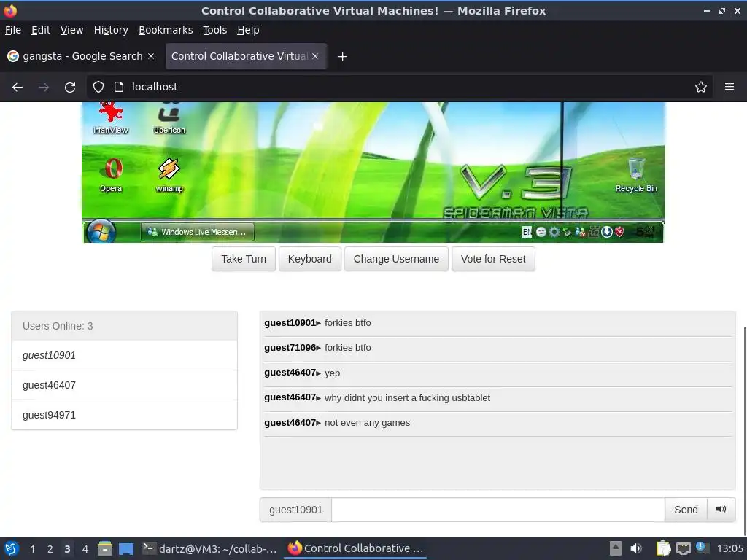Select user guest94971 in users list

(x=124, y=415)
